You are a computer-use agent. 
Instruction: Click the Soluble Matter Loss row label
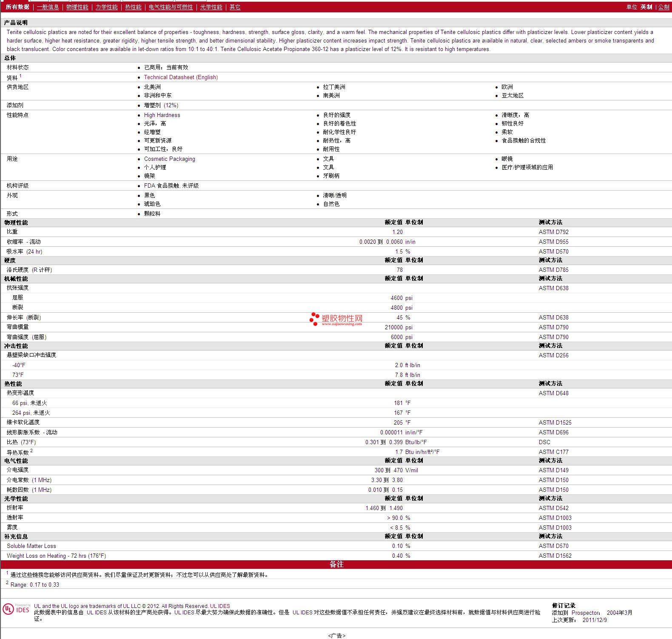pos(31,546)
